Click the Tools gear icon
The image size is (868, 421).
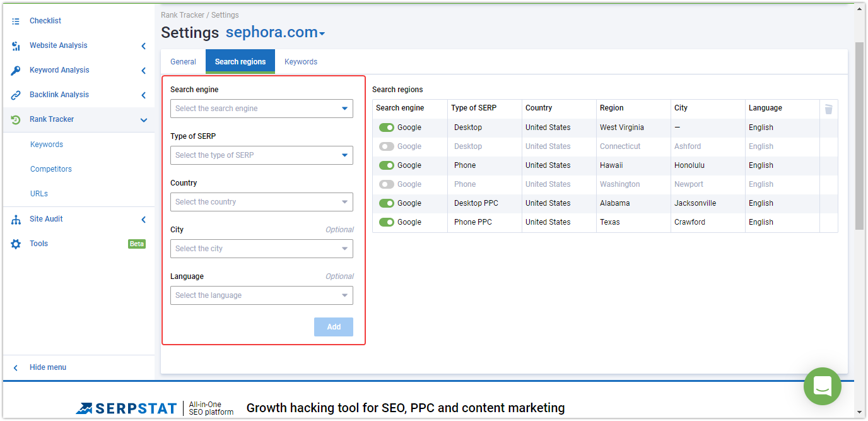coord(16,244)
